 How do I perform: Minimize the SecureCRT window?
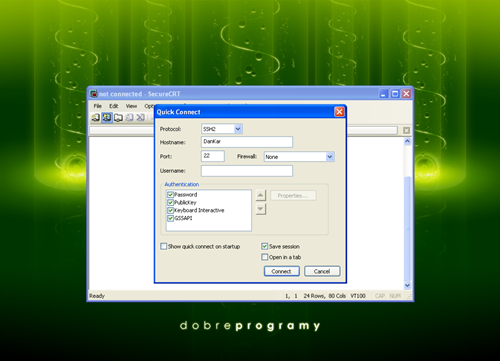coord(383,94)
